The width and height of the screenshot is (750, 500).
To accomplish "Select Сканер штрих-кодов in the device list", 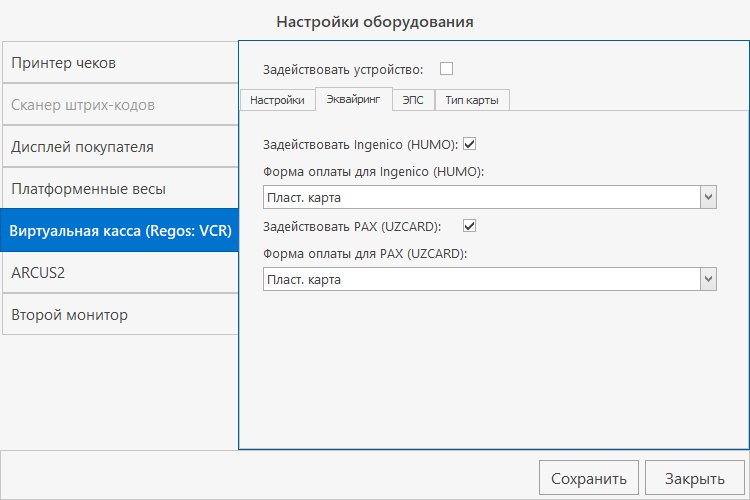I will coord(119,105).
